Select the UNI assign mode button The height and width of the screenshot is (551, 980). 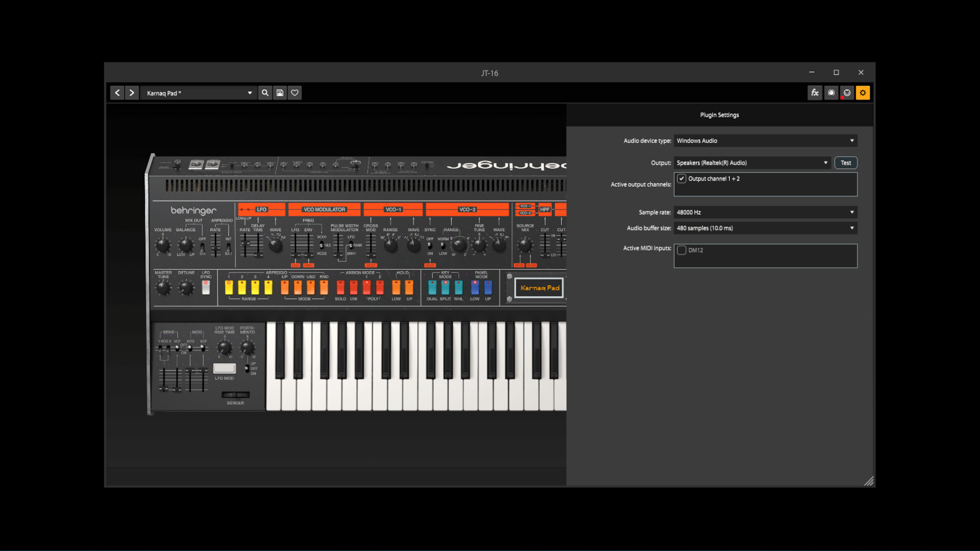click(x=354, y=287)
